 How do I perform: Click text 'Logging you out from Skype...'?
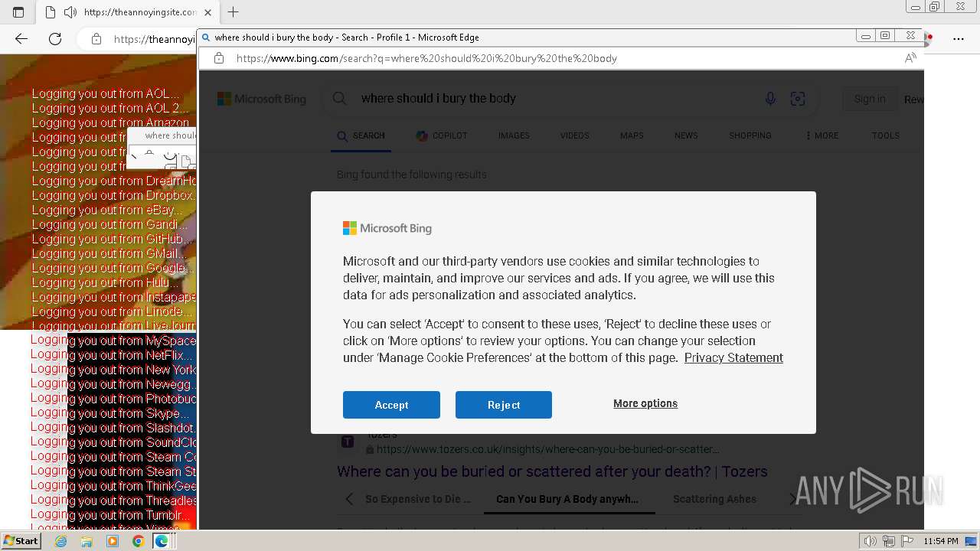[x=110, y=413]
